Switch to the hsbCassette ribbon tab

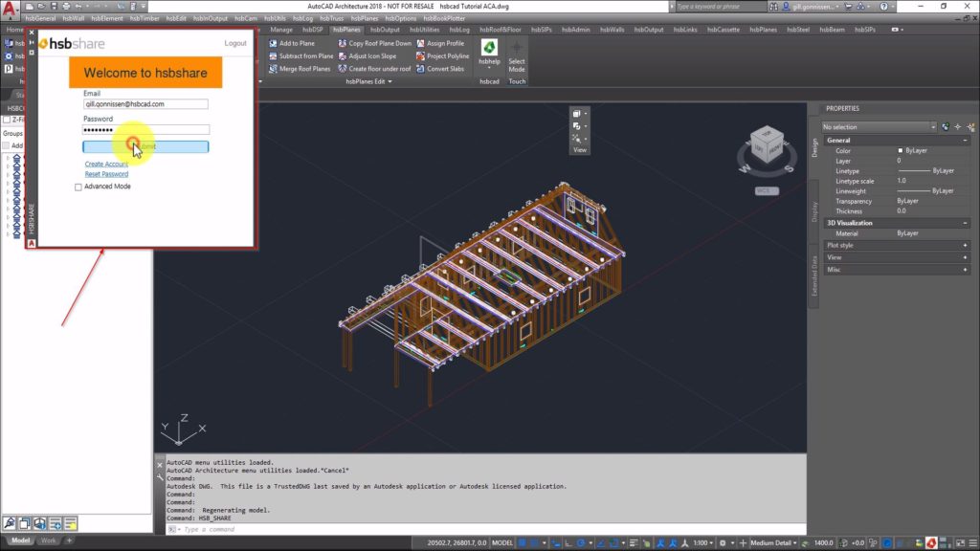(724, 30)
